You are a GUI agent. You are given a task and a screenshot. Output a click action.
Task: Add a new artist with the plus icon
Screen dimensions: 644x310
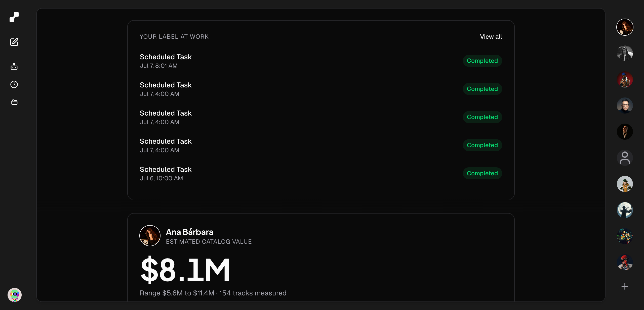click(x=625, y=286)
